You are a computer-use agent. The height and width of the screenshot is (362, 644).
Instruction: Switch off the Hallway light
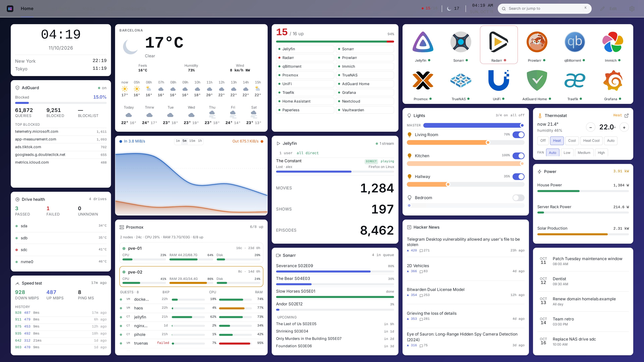(518, 177)
